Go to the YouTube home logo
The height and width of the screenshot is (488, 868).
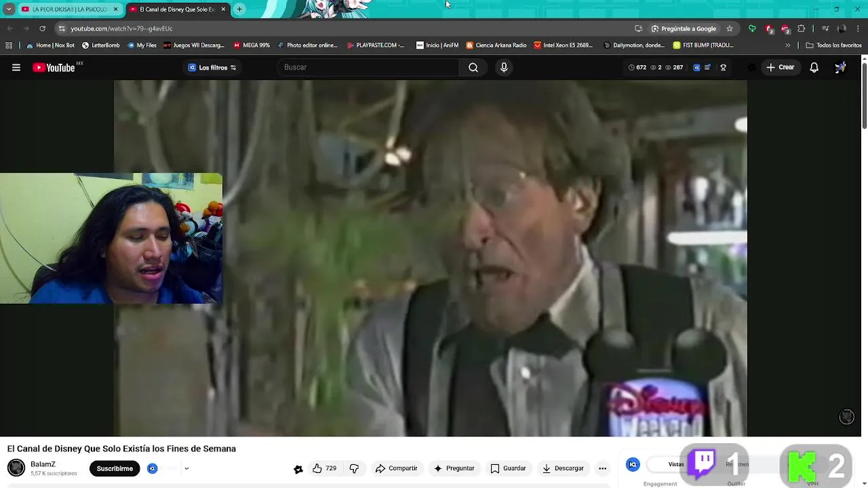pos(54,67)
